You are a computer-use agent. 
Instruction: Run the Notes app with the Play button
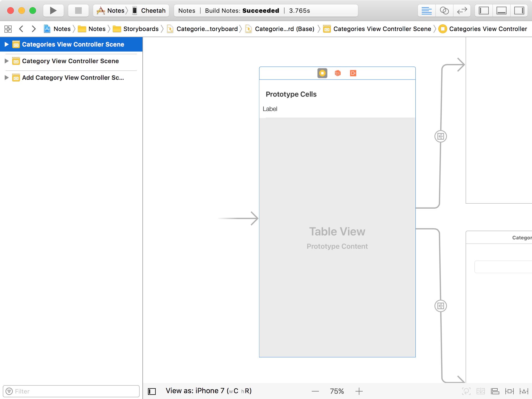tap(53, 11)
